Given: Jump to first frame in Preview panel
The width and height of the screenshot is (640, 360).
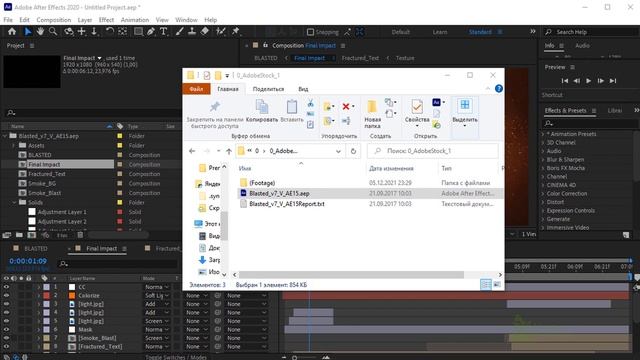Looking at the screenshot, I should [x=564, y=81].
